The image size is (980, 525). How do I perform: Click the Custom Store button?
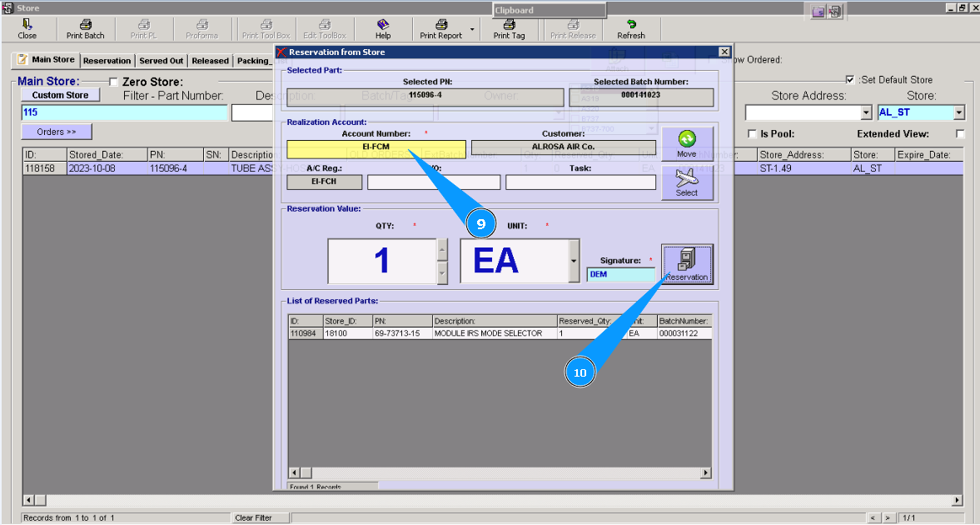click(x=60, y=95)
